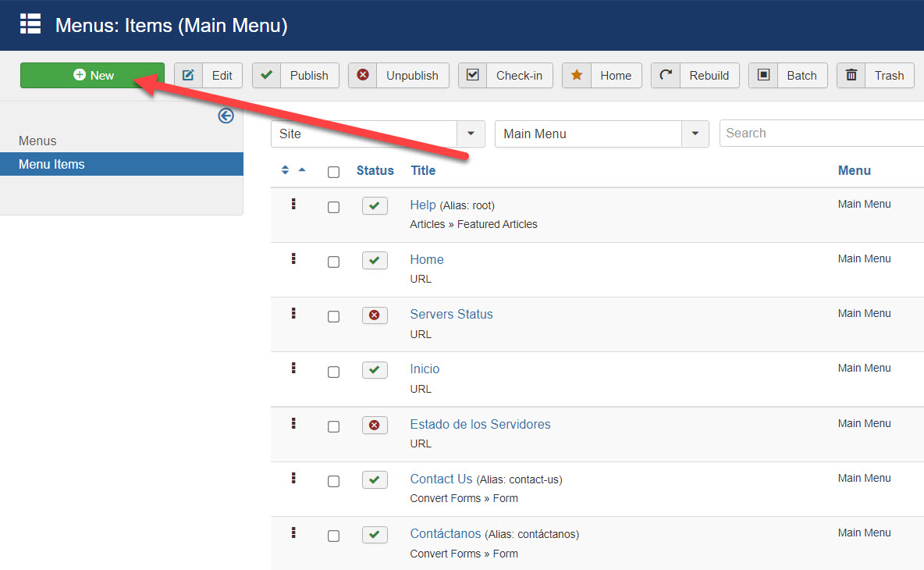This screenshot has width=924, height=570.
Task: Click the Unpublish toolbar label
Action: tap(413, 76)
